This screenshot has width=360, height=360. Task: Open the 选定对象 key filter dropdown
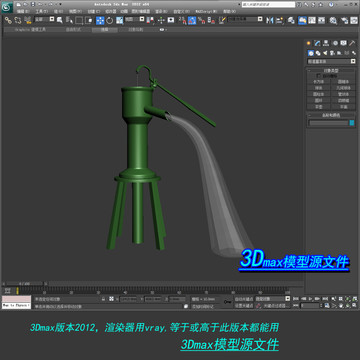pyautogui.click(x=273, y=299)
